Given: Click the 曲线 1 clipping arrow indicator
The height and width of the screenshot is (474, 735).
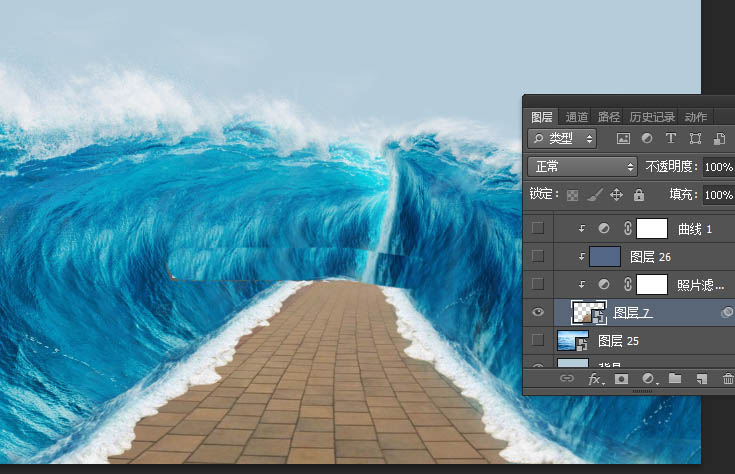Looking at the screenshot, I should point(582,228).
